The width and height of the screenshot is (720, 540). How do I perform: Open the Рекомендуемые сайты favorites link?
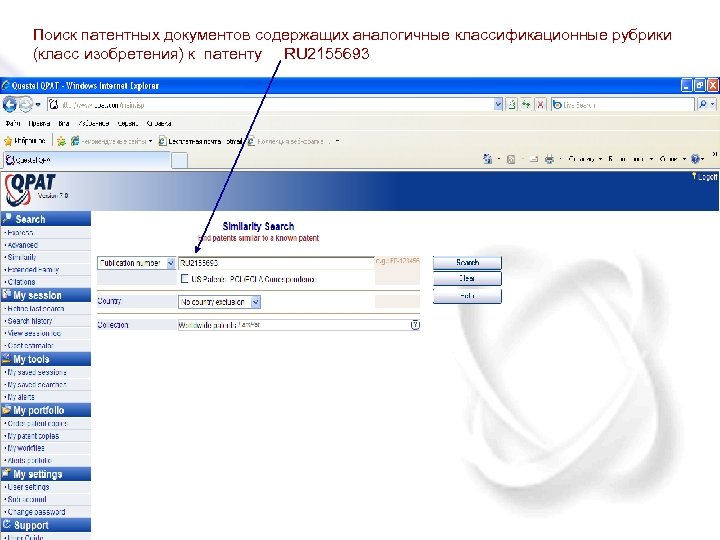pyautogui.click(x=112, y=141)
